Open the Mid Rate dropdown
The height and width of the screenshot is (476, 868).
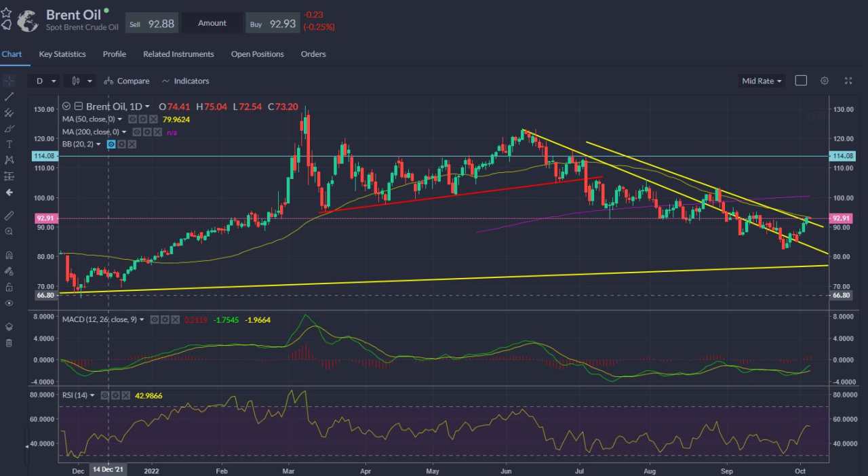(762, 81)
